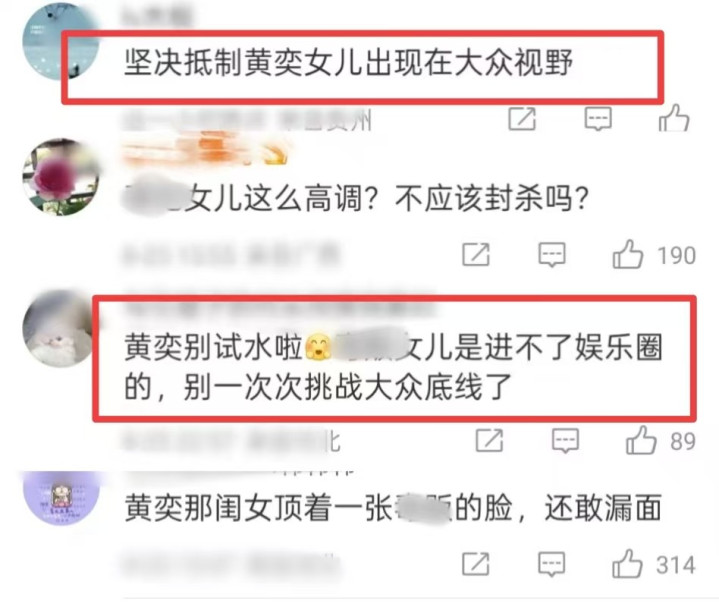The width and height of the screenshot is (719, 607).
Task: Reply to the first comment in the red box
Action: click(598, 119)
